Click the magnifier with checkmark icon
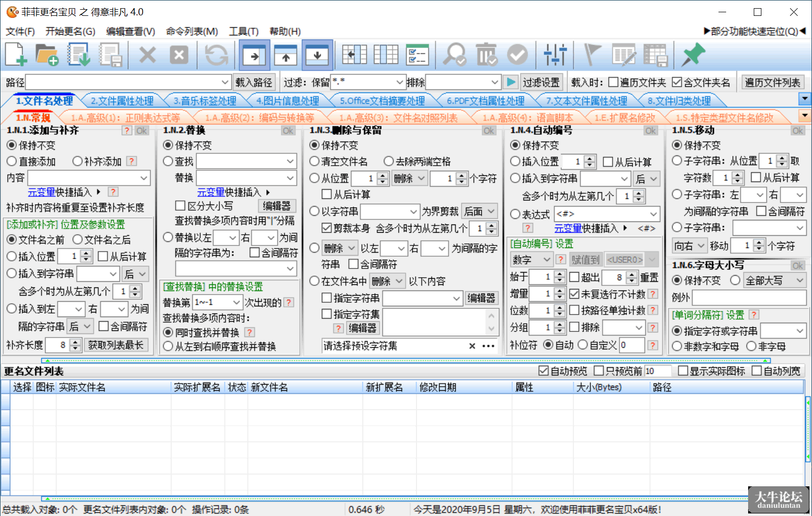Screen dimensions: 812x516 tap(454, 55)
